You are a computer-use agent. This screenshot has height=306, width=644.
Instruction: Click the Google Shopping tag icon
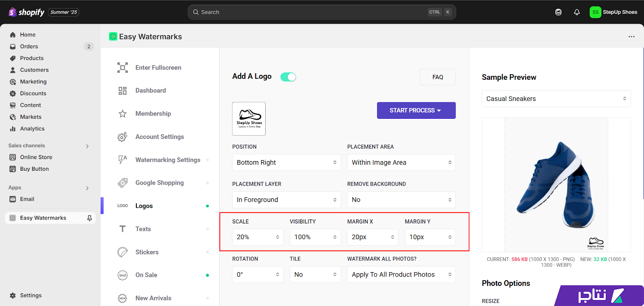(122, 183)
